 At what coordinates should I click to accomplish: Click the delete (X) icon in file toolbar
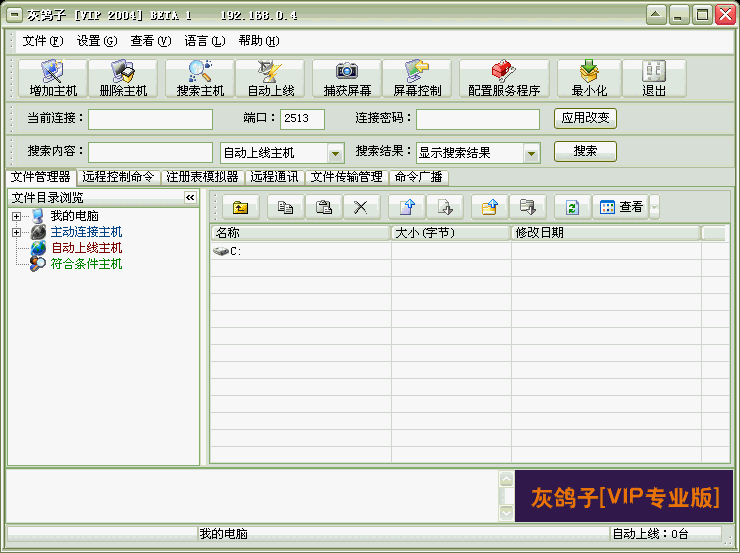[361, 207]
